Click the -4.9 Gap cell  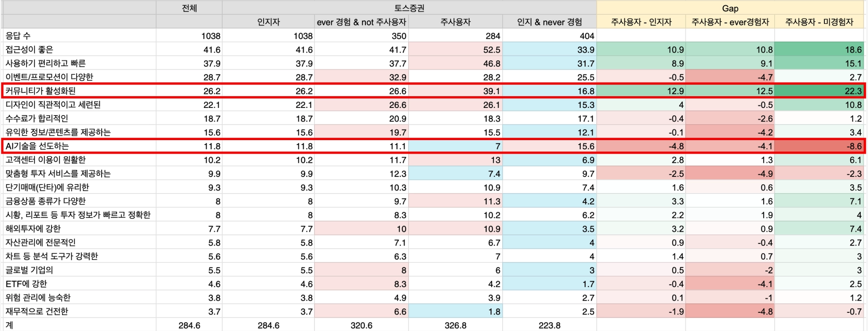click(x=730, y=174)
